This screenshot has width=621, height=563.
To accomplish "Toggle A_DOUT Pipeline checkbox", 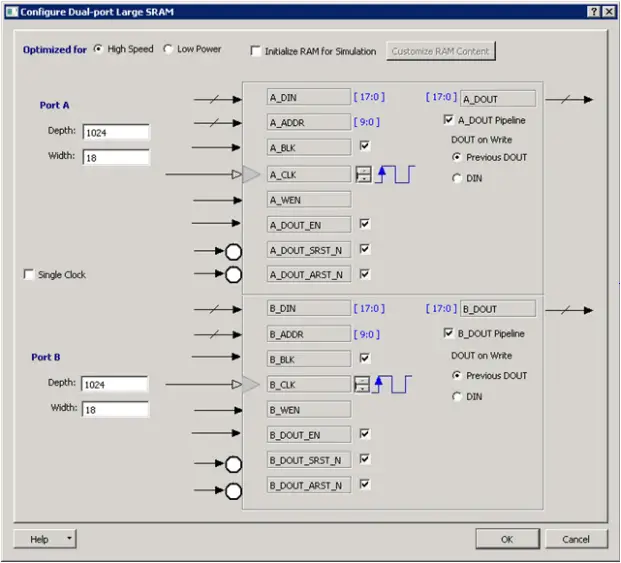I will click(x=448, y=120).
